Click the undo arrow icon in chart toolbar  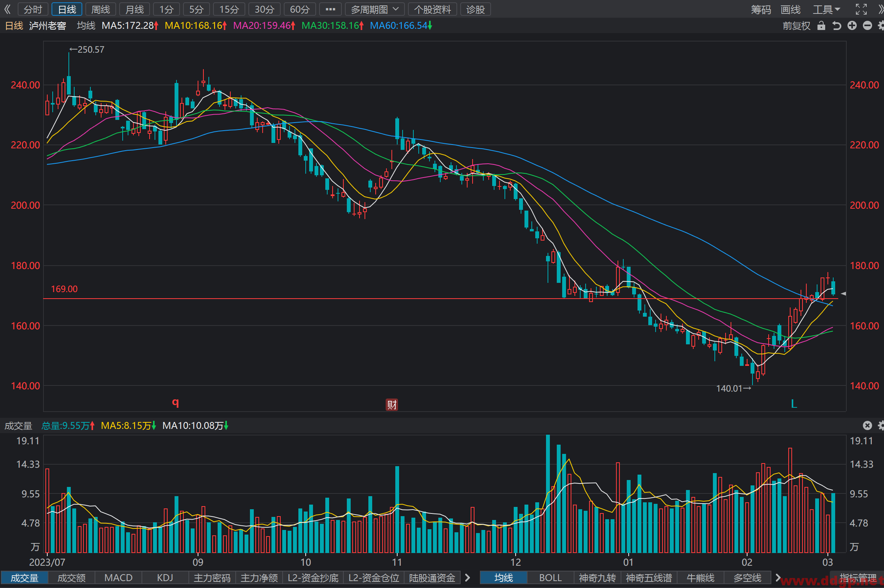point(837,26)
